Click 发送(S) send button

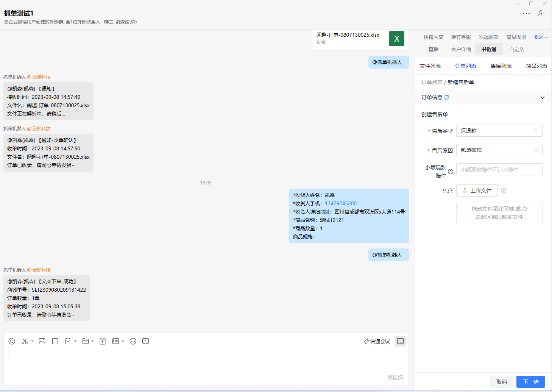pos(396,377)
